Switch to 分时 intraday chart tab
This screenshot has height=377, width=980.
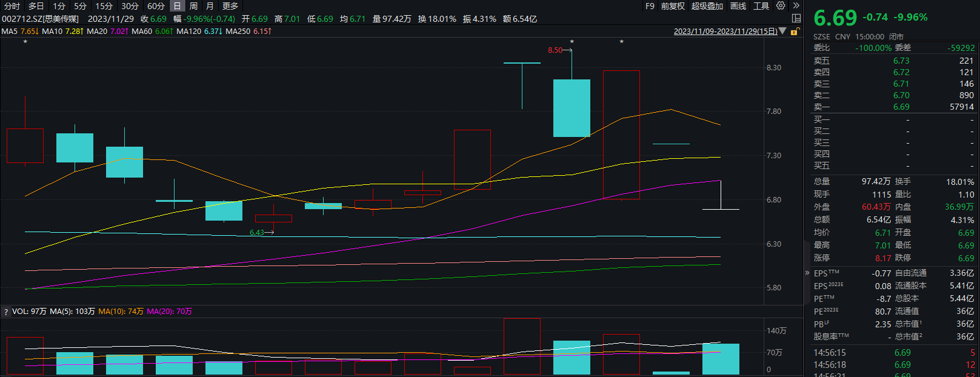(x=12, y=6)
